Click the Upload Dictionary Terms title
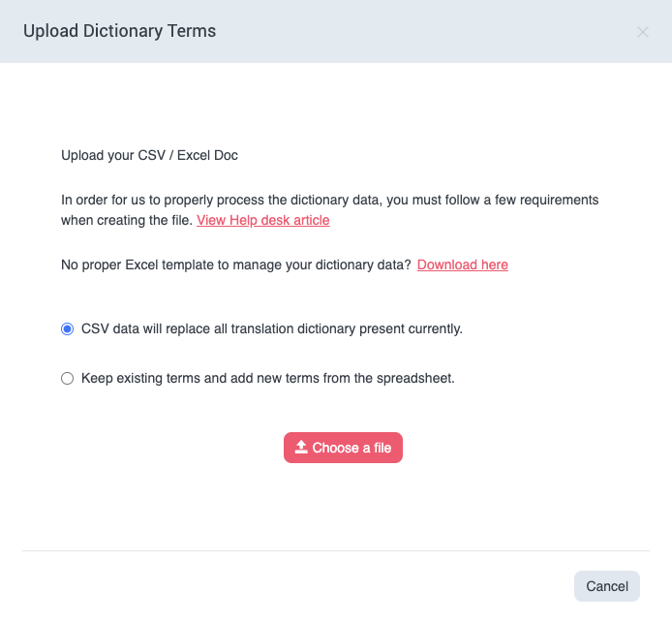This screenshot has height=623, width=672. click(x=119, y=31)
